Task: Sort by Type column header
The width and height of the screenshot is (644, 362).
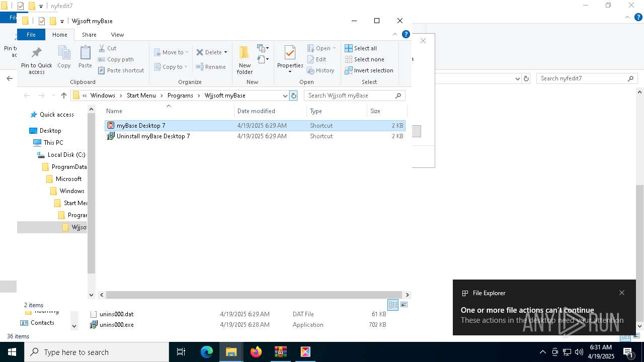Action: (x=337, y=111)
